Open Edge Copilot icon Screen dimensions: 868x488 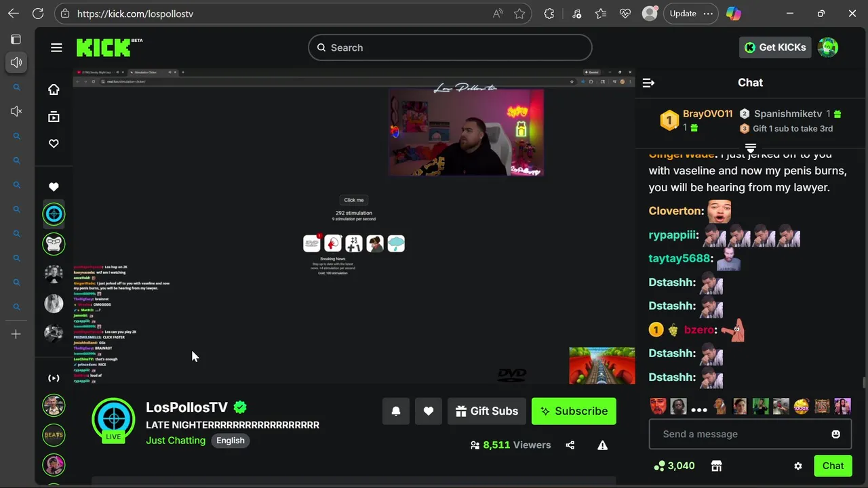click(734, 14)
